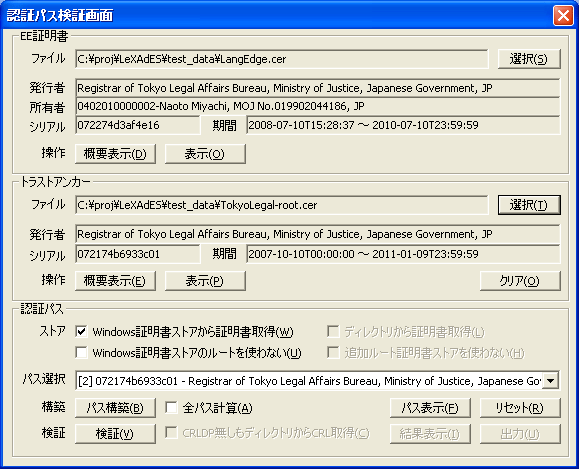Run validation with 検証(V) button
Viewport: 579px width, 469px height.
[115, 434]
